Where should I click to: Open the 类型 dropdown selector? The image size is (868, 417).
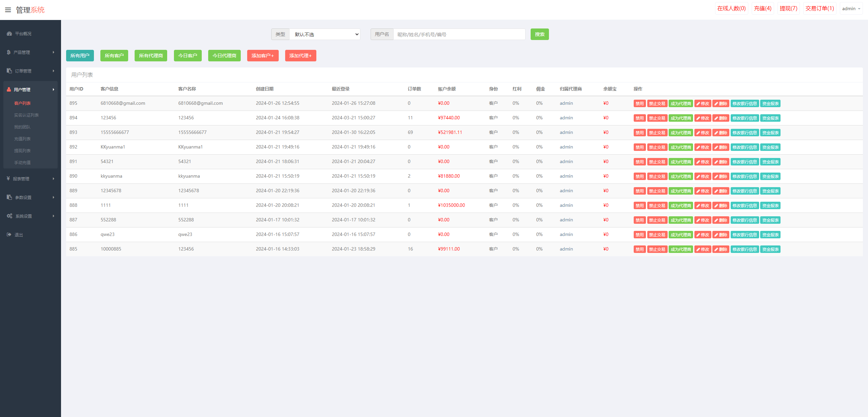tap(324, 34)
